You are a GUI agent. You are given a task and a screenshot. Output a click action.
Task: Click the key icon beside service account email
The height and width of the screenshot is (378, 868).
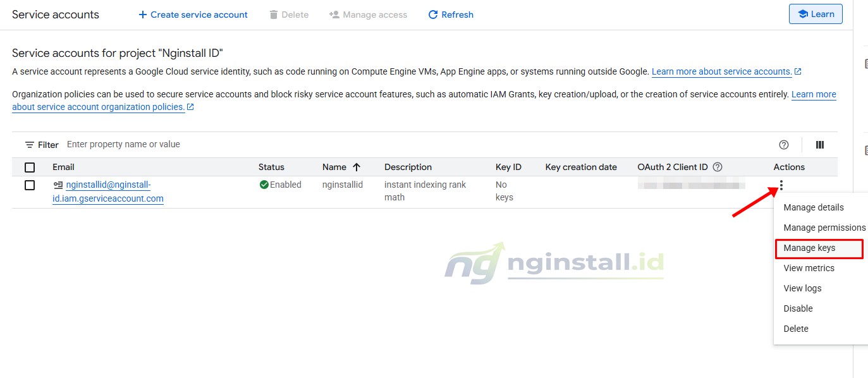coord(58,185)
